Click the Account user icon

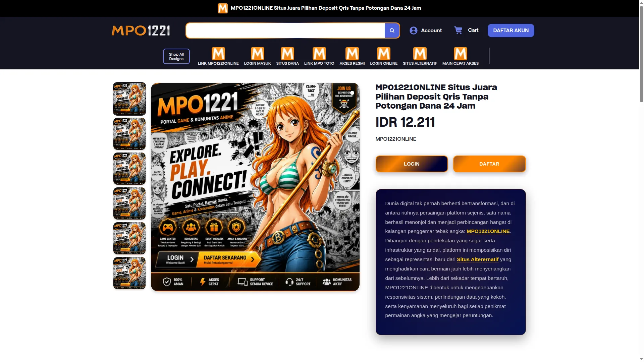coord(414,31)
